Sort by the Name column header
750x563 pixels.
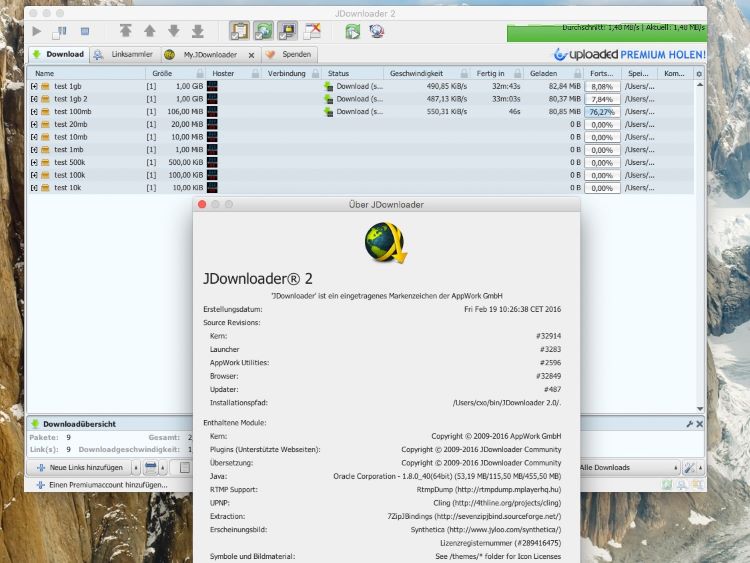pos(86,73)
